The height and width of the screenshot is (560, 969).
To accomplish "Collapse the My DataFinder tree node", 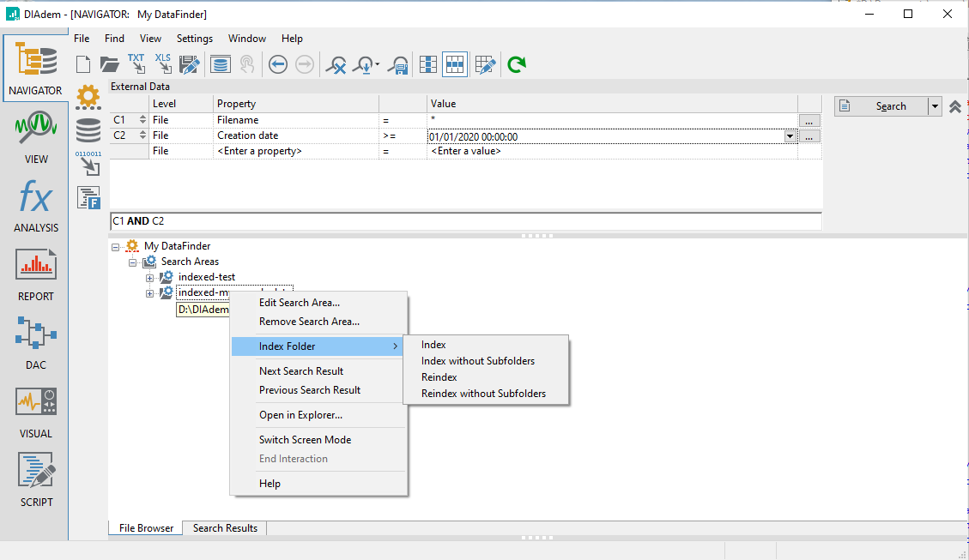I will click(116, 247).
